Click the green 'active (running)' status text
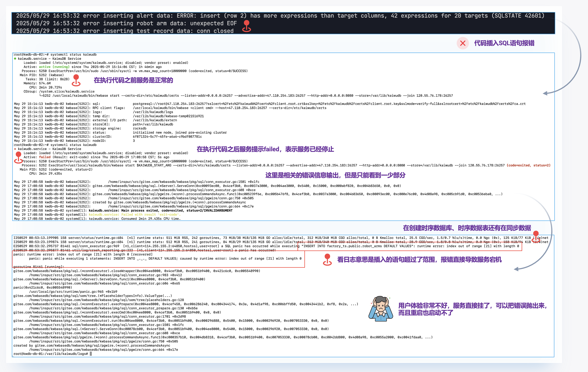Screen dimensions: 588x372 coord(54,67)
